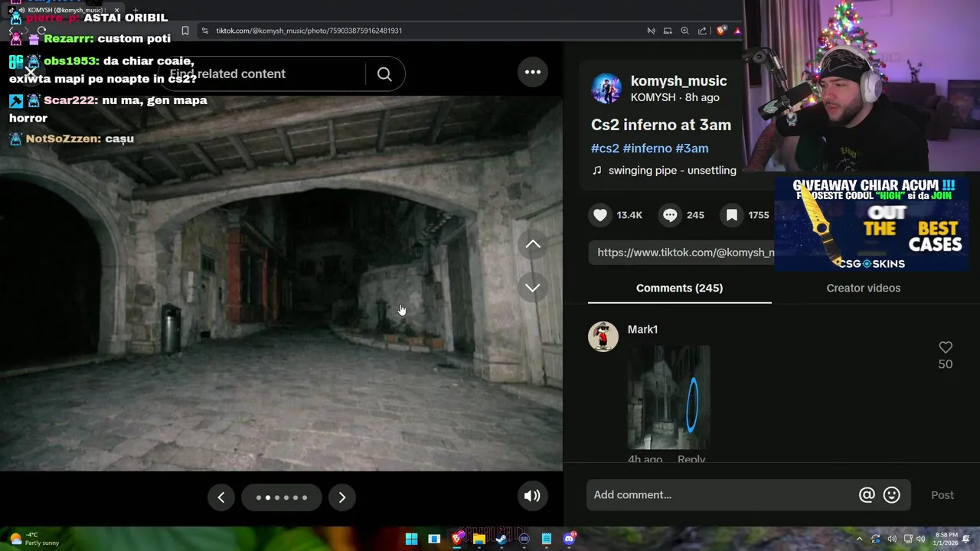The width and height of the screenshot is (980, 551).
Task: Click the browser address bar URL
Action: tap(309, 31)
